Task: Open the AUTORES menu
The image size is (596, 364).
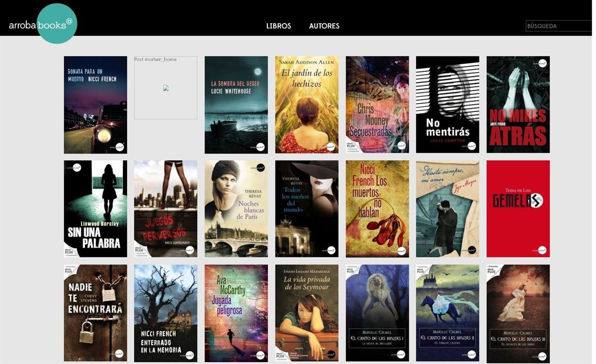Action: pyautogui.click(x=324, y=26)
